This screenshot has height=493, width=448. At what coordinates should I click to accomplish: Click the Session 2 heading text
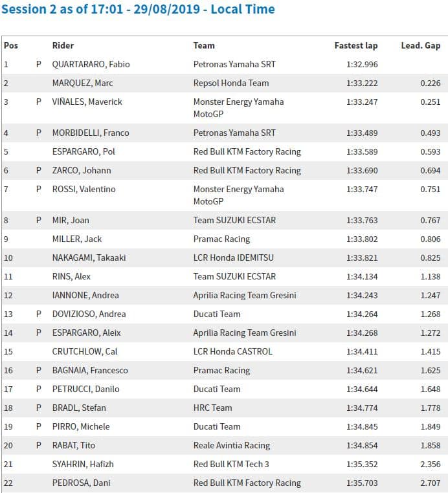(137, 10)
